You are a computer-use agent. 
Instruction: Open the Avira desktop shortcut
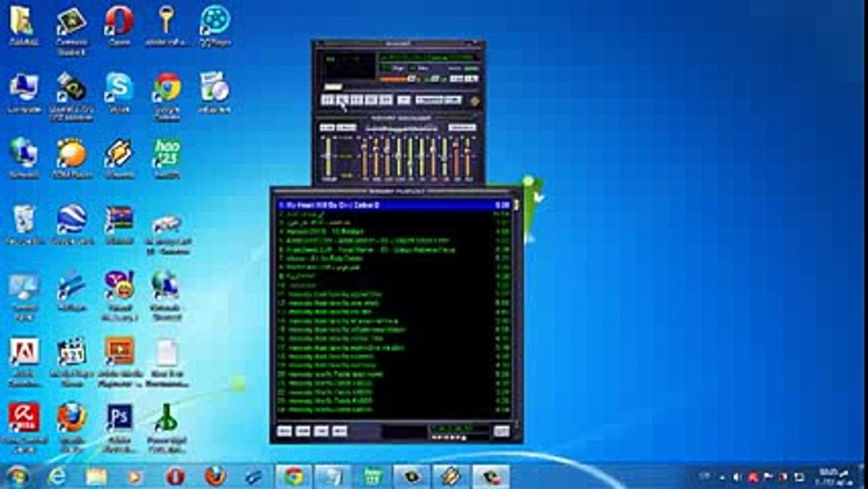(x=24, y=427)
